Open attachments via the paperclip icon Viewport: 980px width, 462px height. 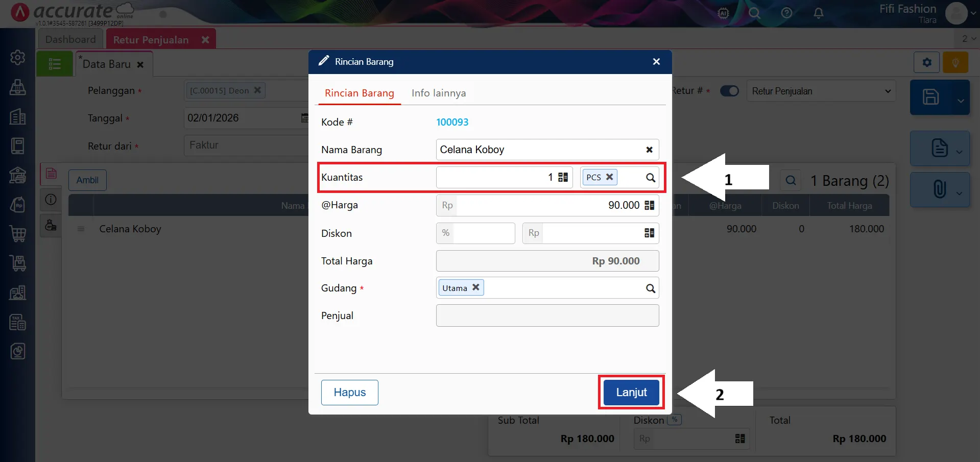(x=940, y=189)
